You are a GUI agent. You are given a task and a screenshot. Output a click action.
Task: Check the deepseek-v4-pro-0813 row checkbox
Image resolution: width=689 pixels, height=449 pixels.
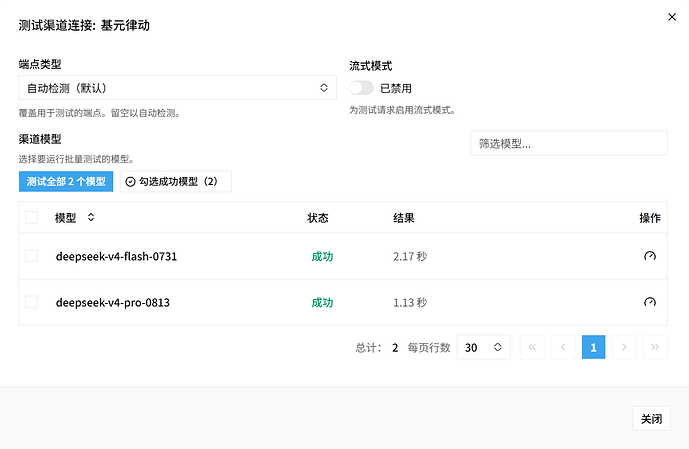(x=31, y=302)
